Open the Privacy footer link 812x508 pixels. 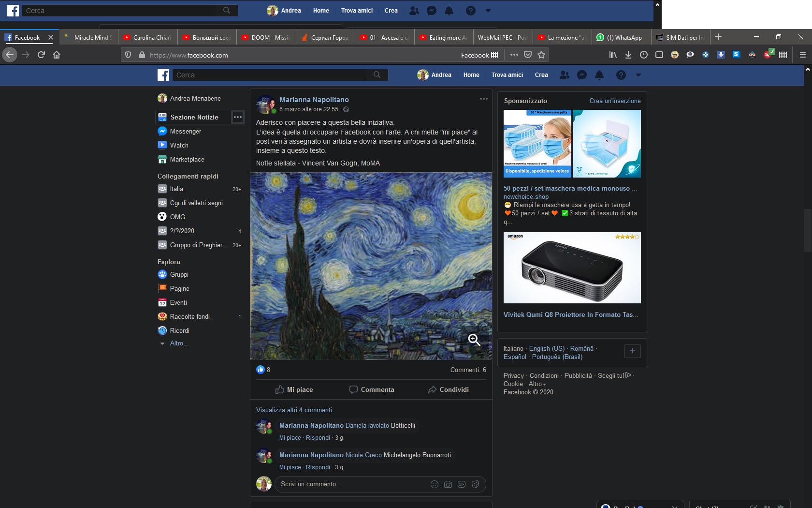click(513, 375)
